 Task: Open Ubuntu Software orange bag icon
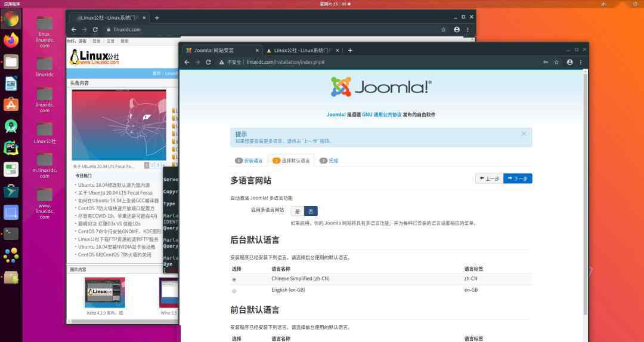(x=11, y=104)
